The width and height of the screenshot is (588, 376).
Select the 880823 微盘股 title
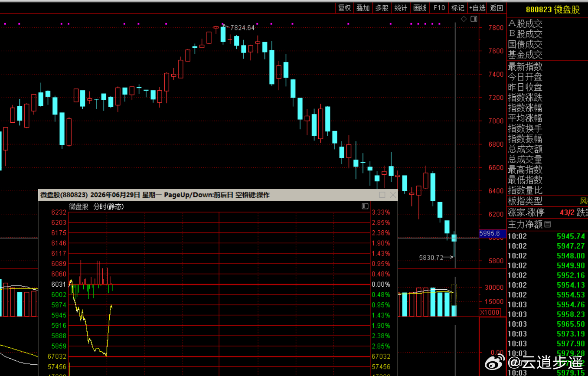coord(553,10)
